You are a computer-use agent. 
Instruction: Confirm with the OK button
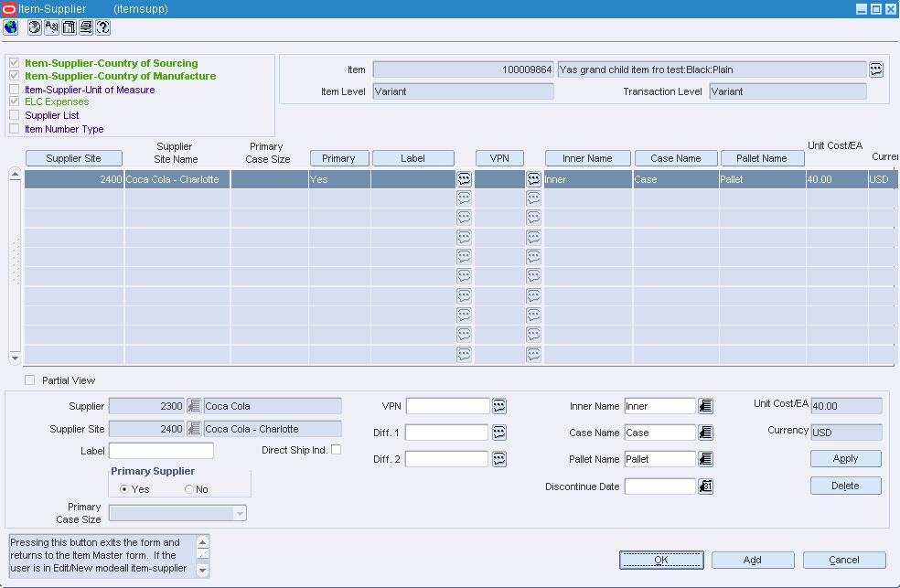(x=661, y=560)
